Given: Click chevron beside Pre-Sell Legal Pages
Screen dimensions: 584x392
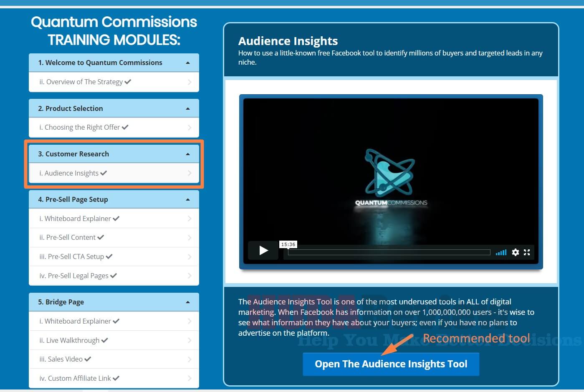Looking at the screenshot, I should [190, 276].
